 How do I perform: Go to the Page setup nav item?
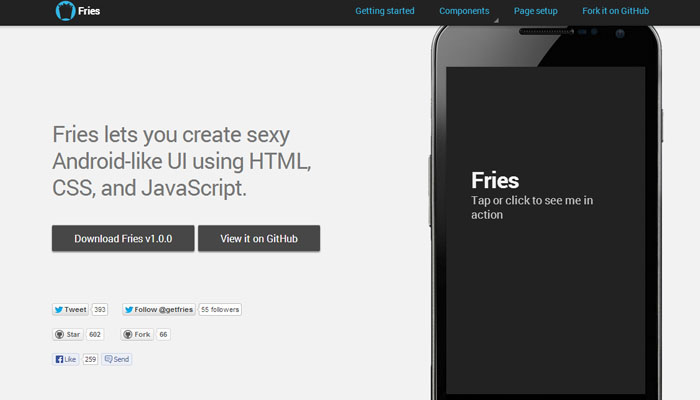(538, 11)
